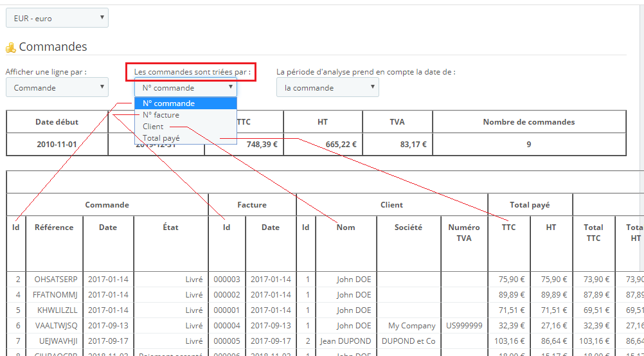
Task: Click the order count value 9
Action: click(x=529, y=144)
